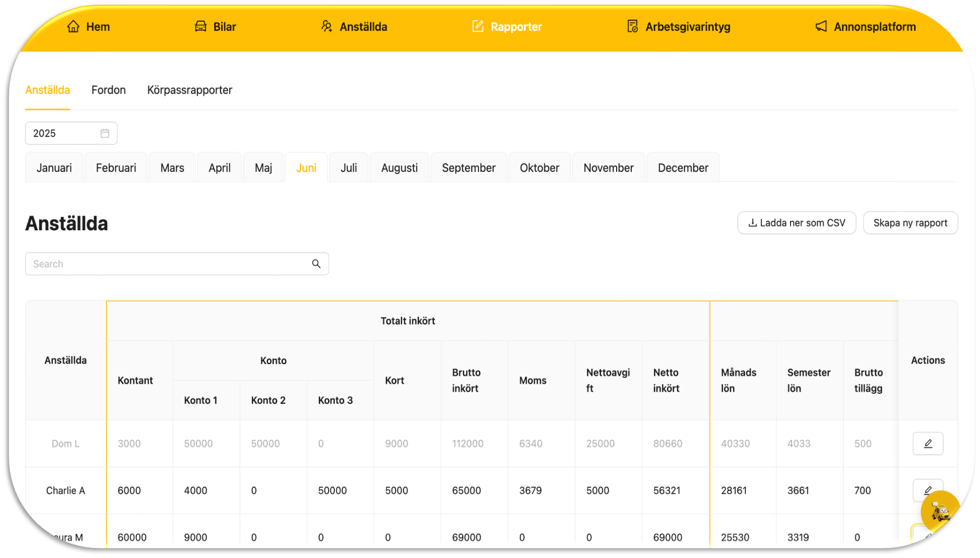Click the search magnifier icon
Image resolution: width=980 pixels, height=558 pixels.
point(316,264)
